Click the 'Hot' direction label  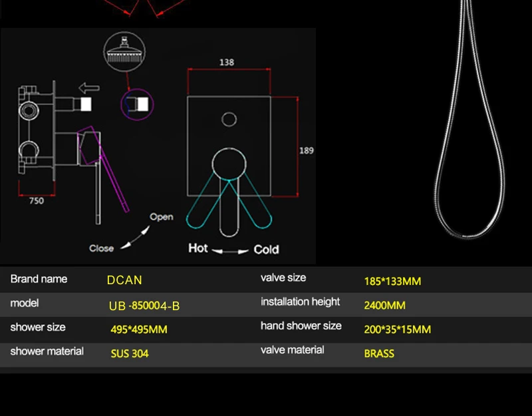(198, 248)
